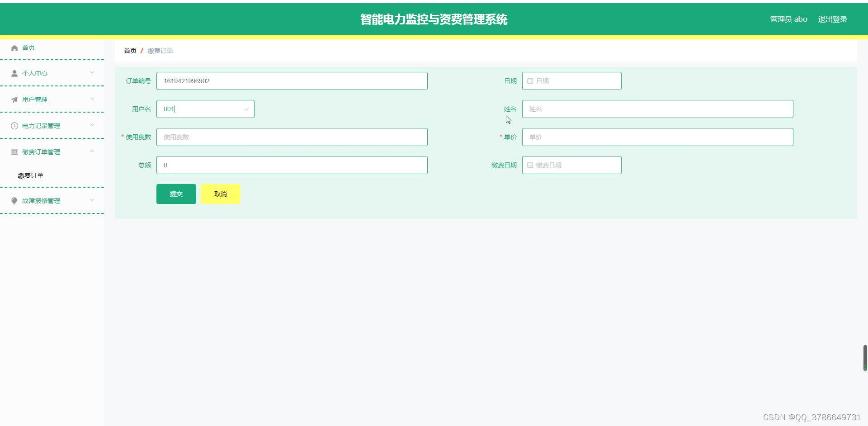Click the clock icon beside 电力记录管理
The height and width of the screenshot is (426, 868).
(x=14, y=126)
